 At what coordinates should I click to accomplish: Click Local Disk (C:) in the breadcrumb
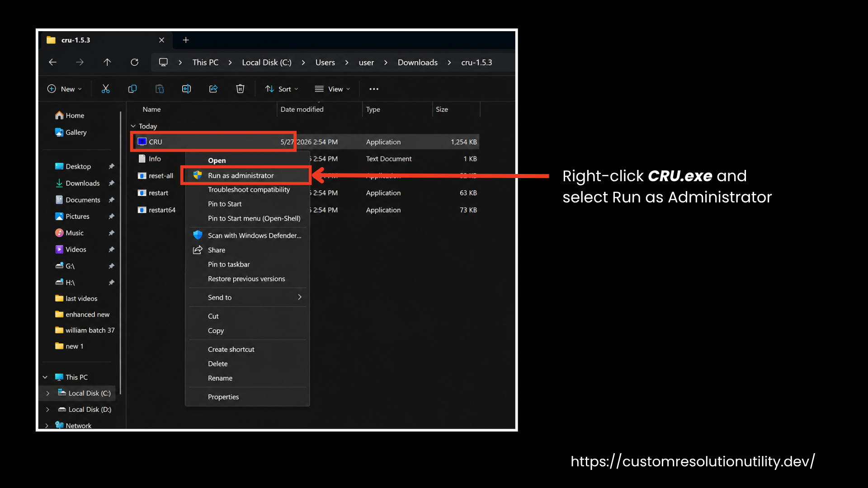pyautogui.click(x=267, y=62)
